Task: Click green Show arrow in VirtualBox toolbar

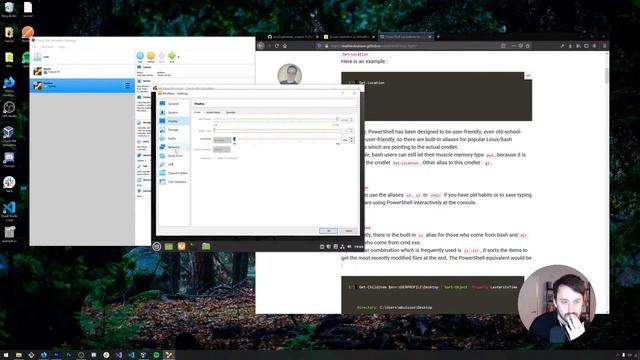Action: (x=171, y=57)
